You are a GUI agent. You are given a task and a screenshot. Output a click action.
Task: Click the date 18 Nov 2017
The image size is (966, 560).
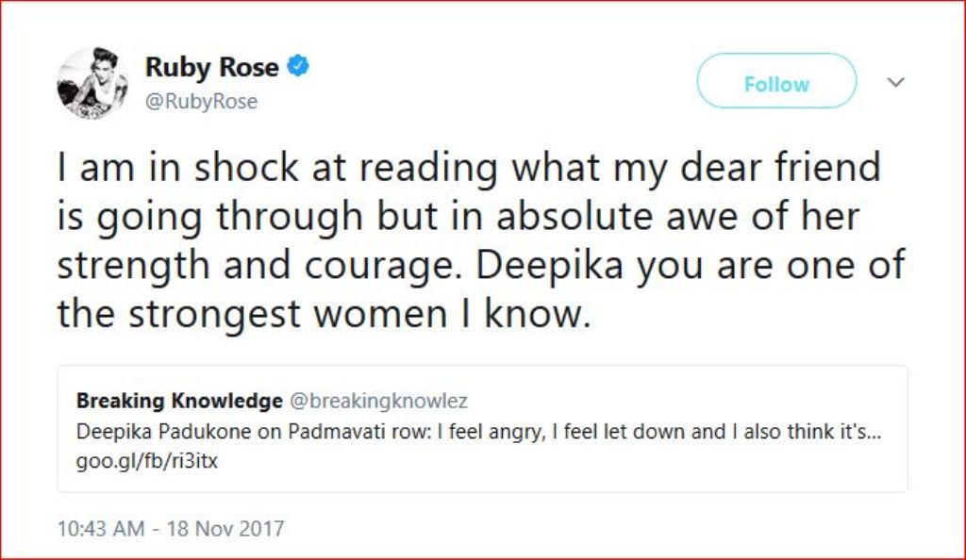coord(224,527)
